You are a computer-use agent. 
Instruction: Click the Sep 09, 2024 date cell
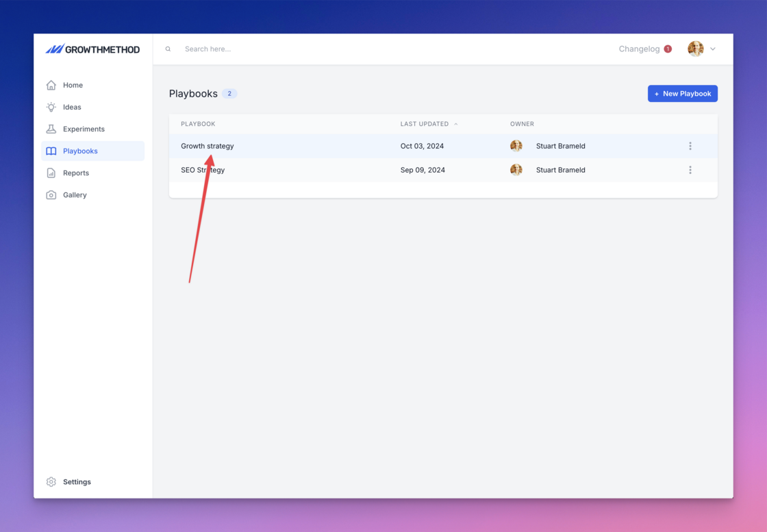point(423,170)
